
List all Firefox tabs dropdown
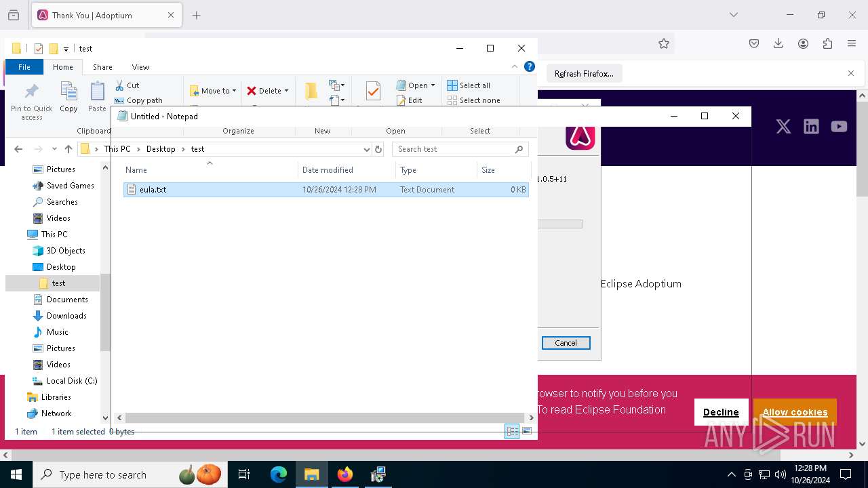733,15
